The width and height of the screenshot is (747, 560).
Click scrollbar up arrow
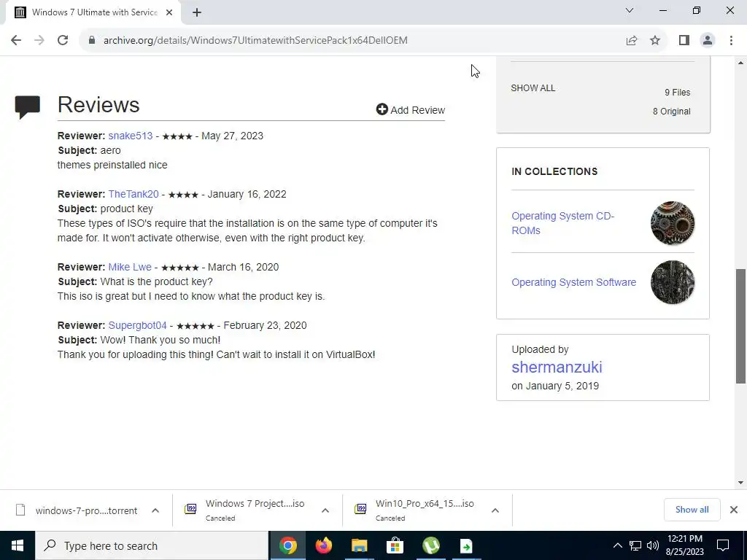(x=740, y=63)
